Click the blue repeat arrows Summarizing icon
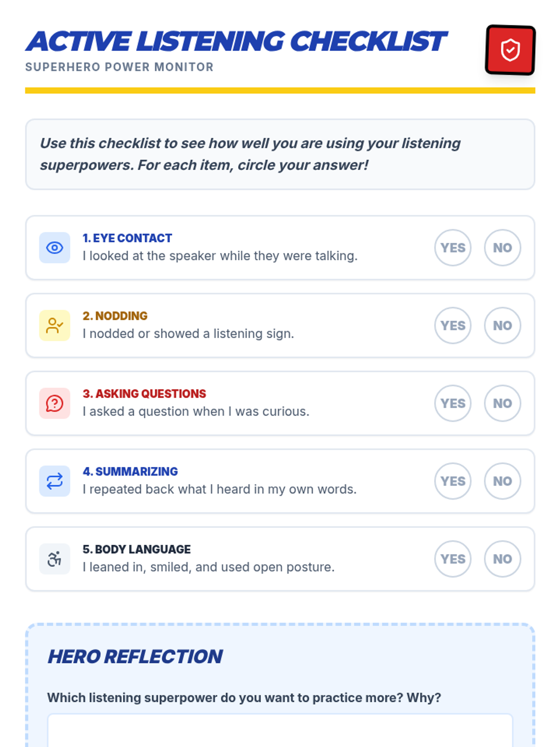This screenshot has height=747, width=560. point(55,481)
